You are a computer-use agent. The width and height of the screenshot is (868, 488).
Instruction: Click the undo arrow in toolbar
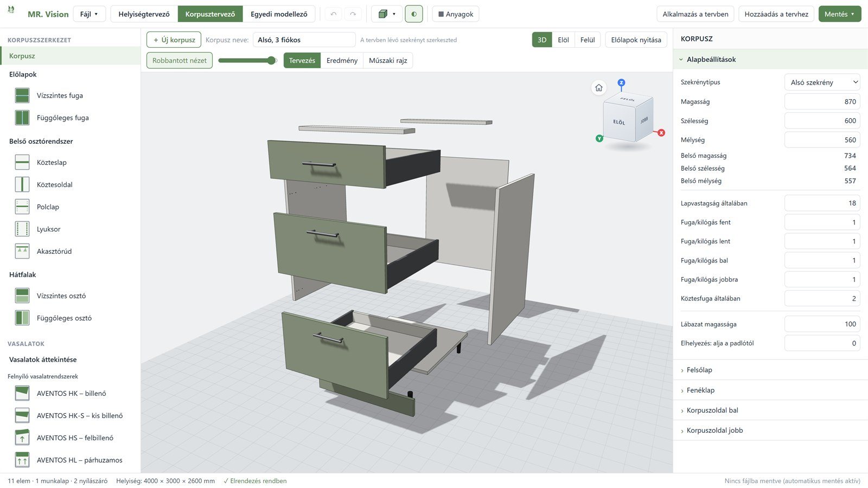pos(334,14)
